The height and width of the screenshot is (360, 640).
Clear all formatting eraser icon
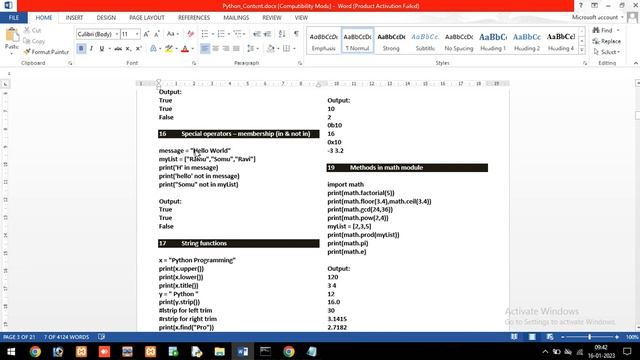[190, 34]
